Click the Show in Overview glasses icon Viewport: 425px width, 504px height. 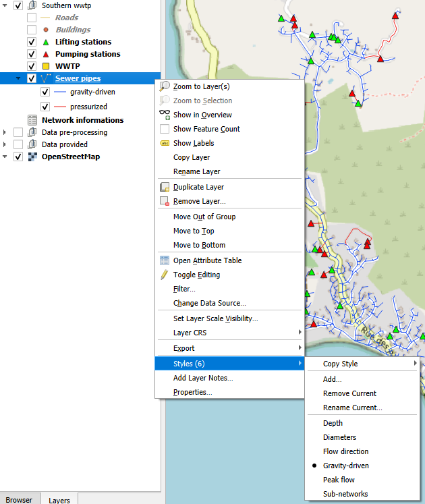[x=165, y=115]
